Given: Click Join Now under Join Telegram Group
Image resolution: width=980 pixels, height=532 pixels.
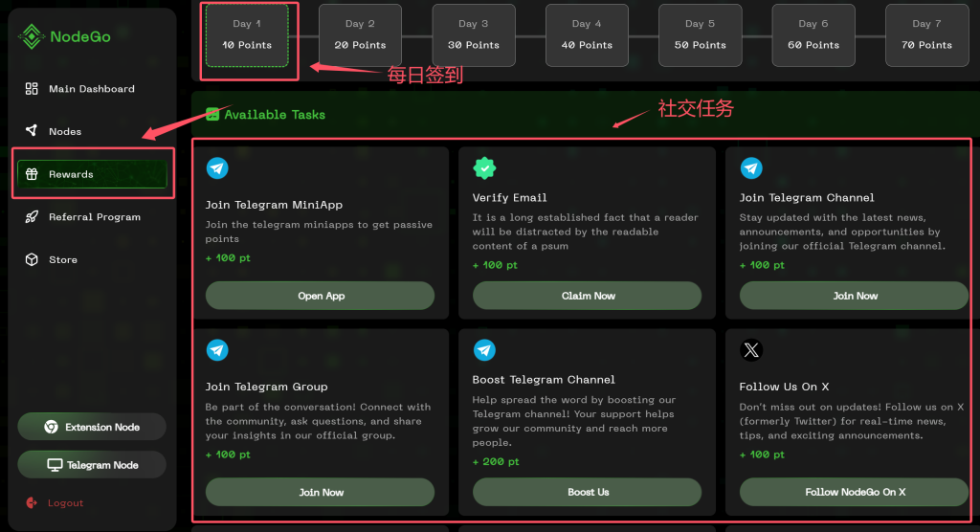Looking at the screenshot, I should (x=320, y=492).
